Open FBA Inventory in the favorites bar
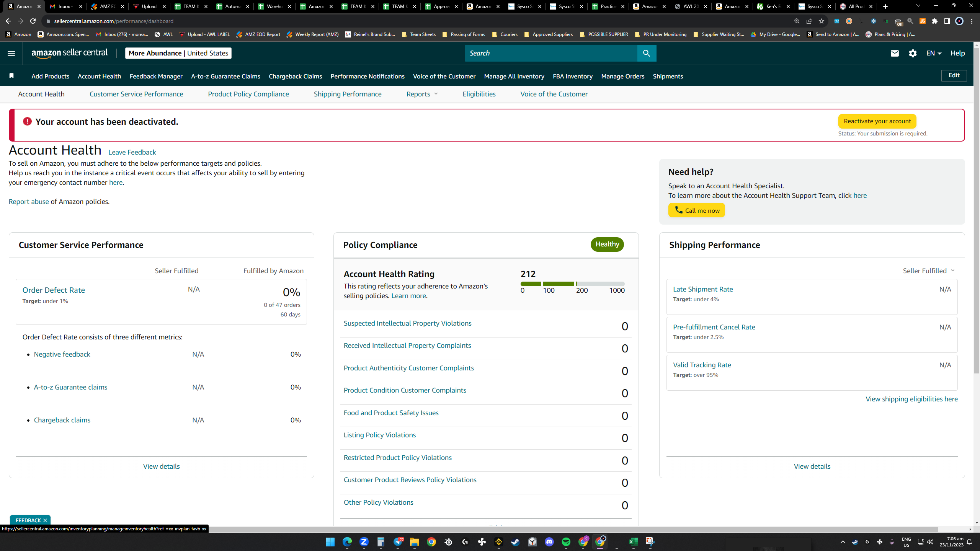The width and height of the screenshot is (980, 551). tap(573, 77)
